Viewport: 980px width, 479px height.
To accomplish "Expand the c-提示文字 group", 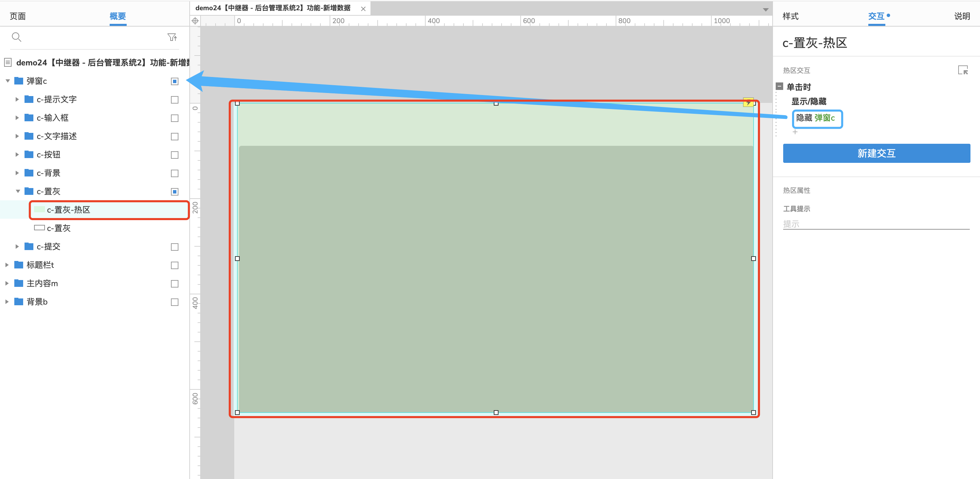I will 17,99.
